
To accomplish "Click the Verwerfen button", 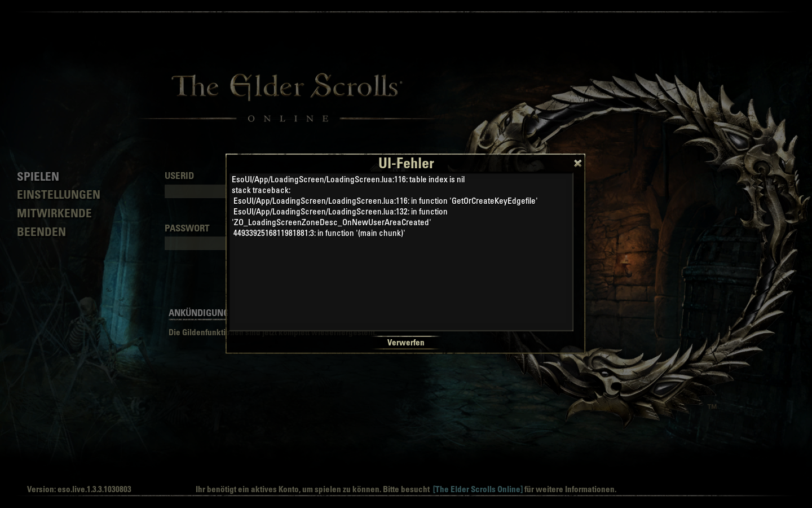I will pos(405,343).
